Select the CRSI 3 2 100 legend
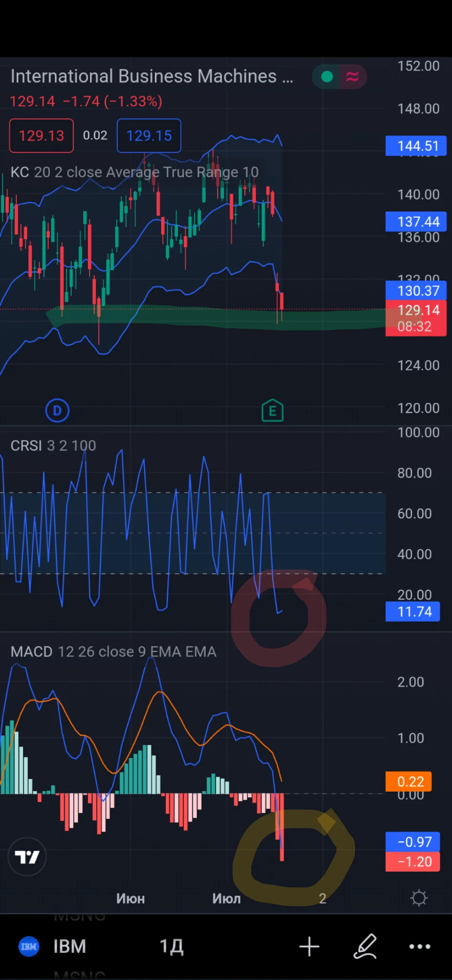This screenshot has width=452, height=980. pos(53,445)
